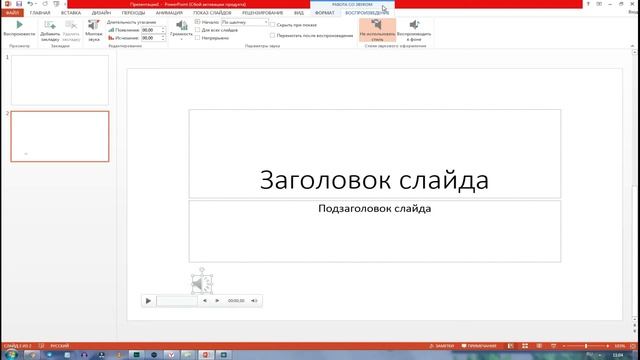
Task: Switch to the Воспроизведение ribbon tab
Action: click(x=367, y=13)
